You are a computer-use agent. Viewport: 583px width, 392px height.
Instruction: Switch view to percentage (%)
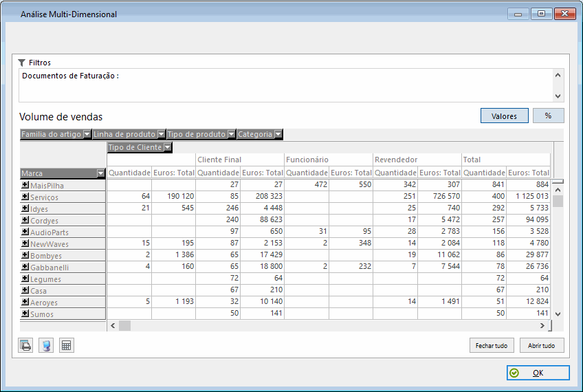[x=548, y=116]
